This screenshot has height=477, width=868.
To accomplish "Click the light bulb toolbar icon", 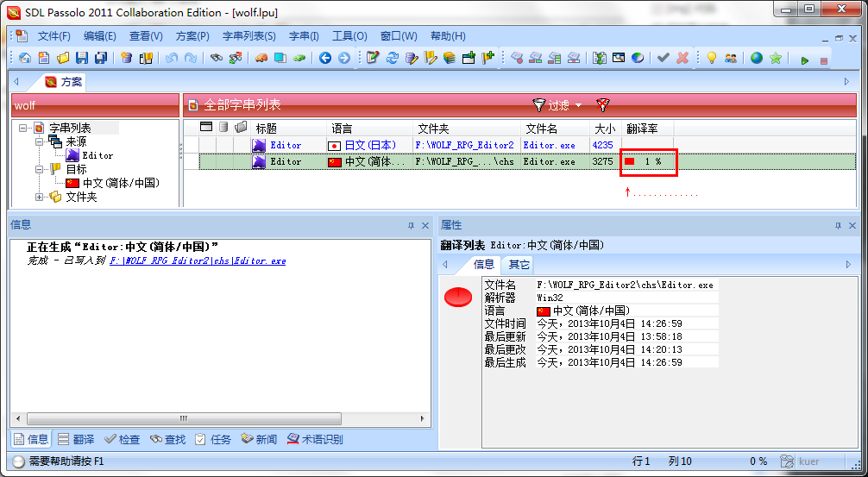I will point(711,58).
